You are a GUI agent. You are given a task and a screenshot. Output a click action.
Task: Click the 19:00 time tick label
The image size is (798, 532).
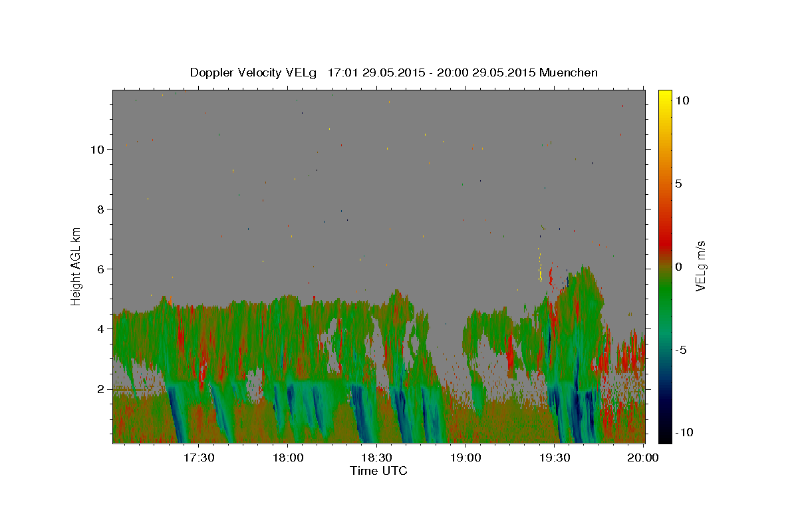pyautogui.click(x=465, y=458)
